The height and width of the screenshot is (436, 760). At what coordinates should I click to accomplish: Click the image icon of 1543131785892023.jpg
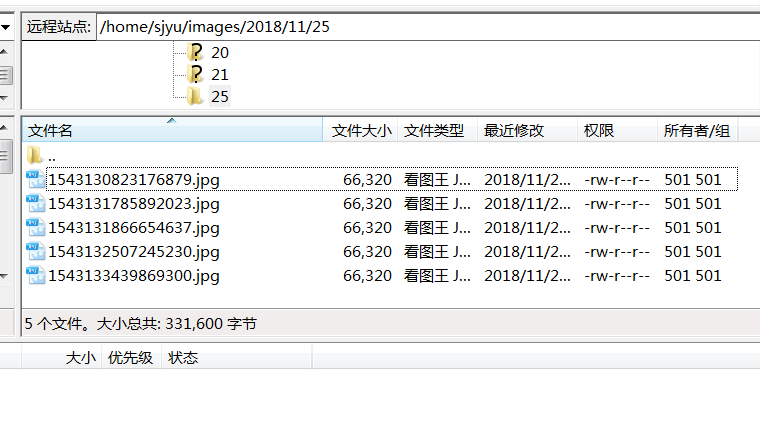(x=35, y=203)
